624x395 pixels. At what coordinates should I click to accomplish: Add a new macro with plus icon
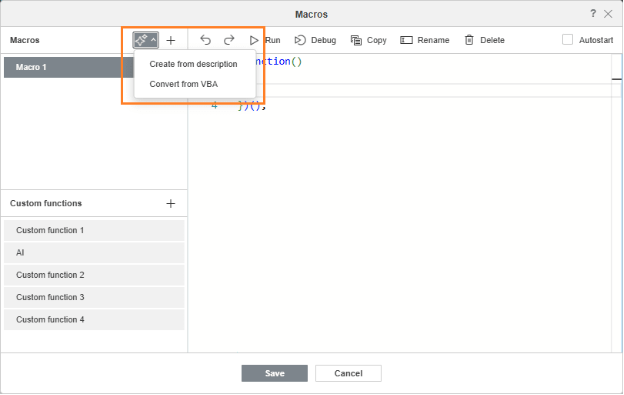(171, 40)
